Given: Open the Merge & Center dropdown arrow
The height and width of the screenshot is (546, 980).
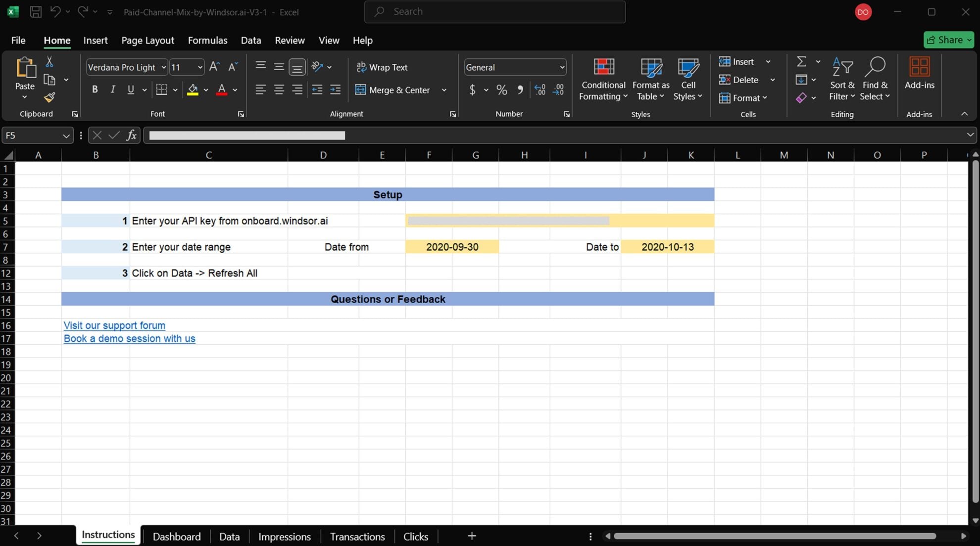Looking at the screenshot, I should [x=444, y=90].
